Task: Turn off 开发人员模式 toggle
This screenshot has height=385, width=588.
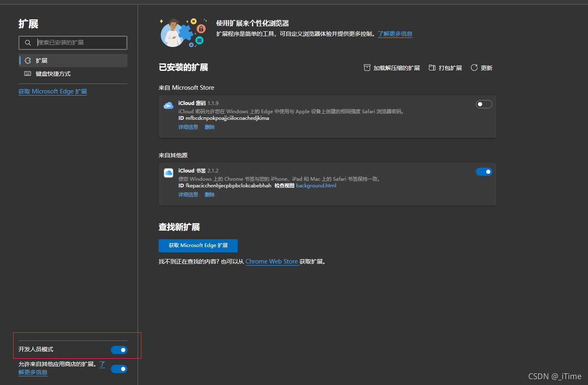Action: tap(119, 350)
